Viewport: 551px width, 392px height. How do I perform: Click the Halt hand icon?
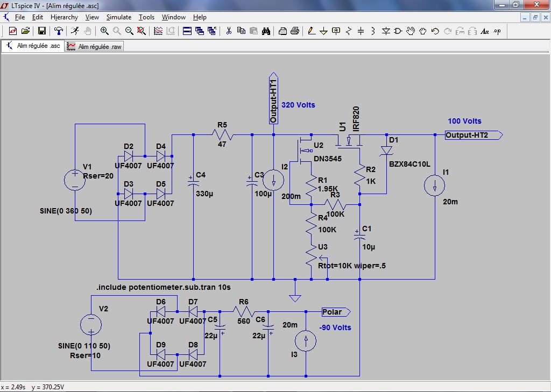[x=88, y=31]
